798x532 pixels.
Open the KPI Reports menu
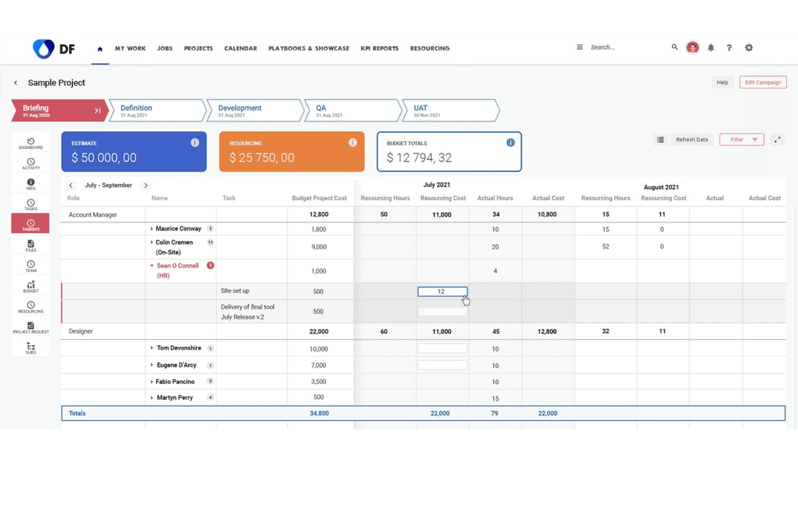pos(380,49)
